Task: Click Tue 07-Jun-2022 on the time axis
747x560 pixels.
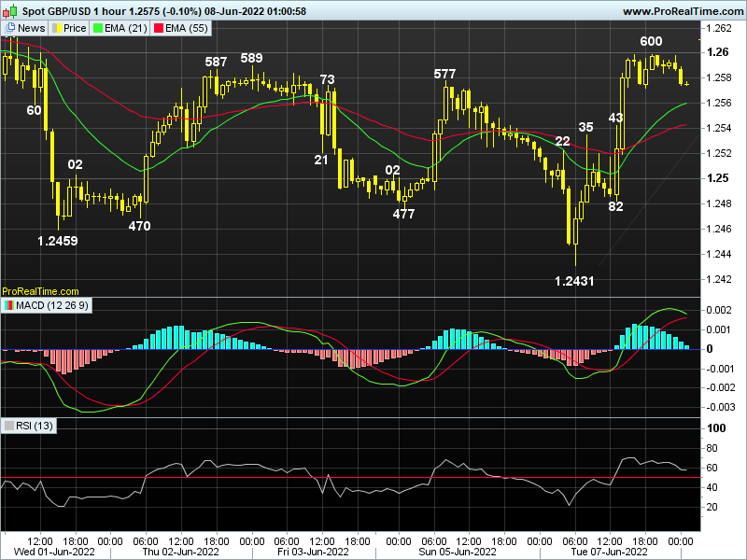Action: [612, 552]
